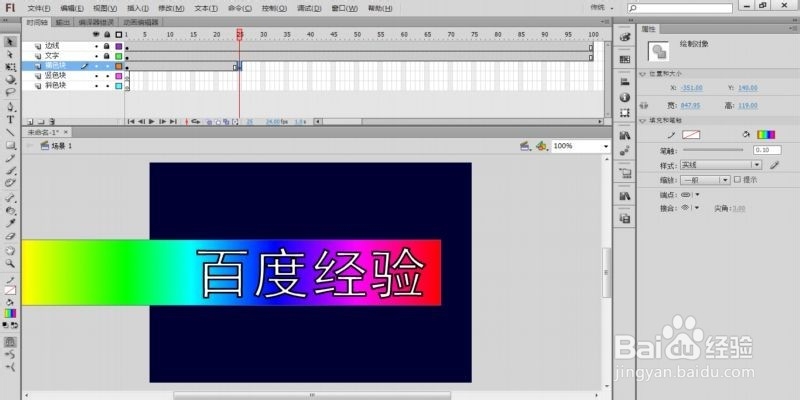Screen dimensions: 800x400
Task: Switch to the 输出 tab
Action: click(63, 22)
